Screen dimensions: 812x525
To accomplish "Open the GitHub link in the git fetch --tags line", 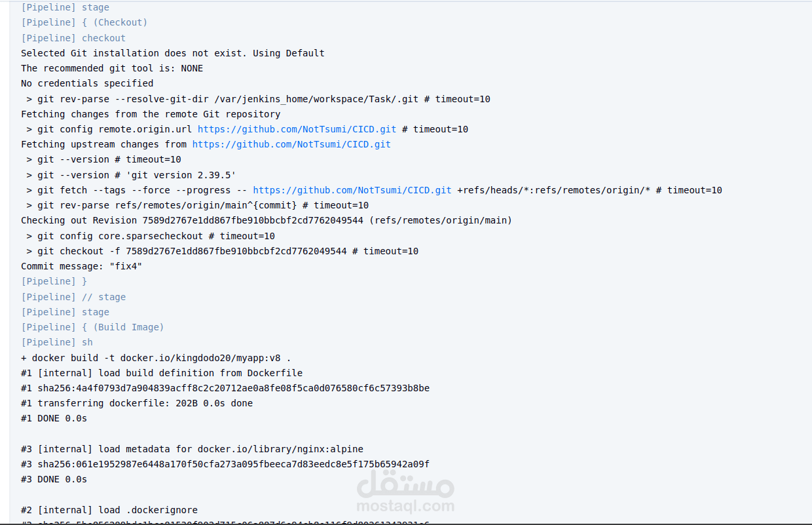I will (x=352, y=190).
